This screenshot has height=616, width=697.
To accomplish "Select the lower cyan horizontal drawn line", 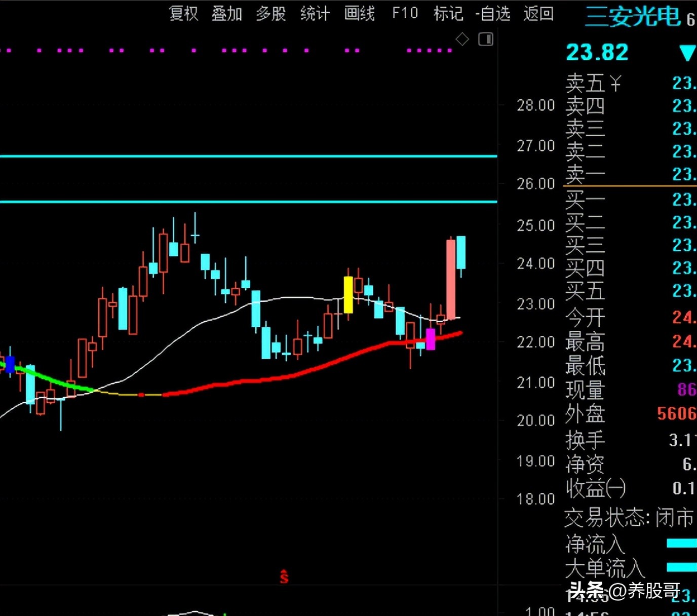I will coord(248,202).
